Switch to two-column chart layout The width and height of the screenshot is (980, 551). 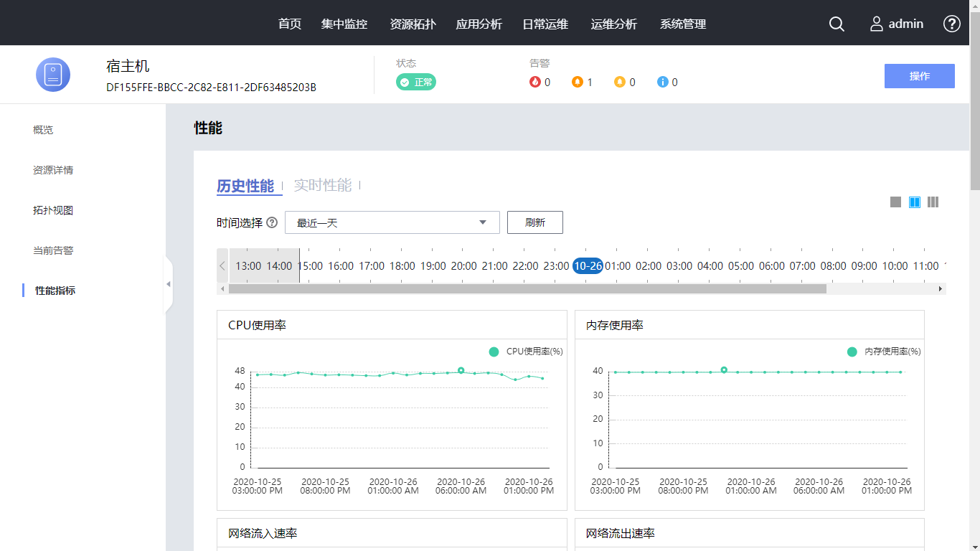click(915, 202)
